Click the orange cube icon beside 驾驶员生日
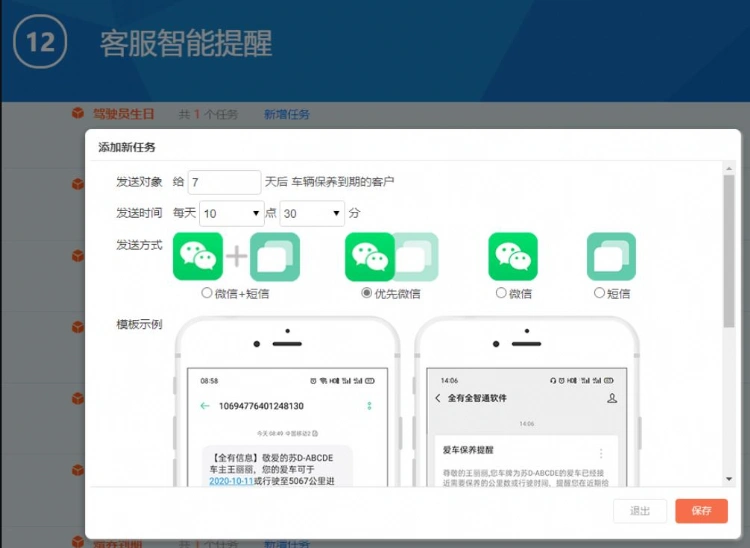Screen dimensions: 750x548 pos(77,113)
